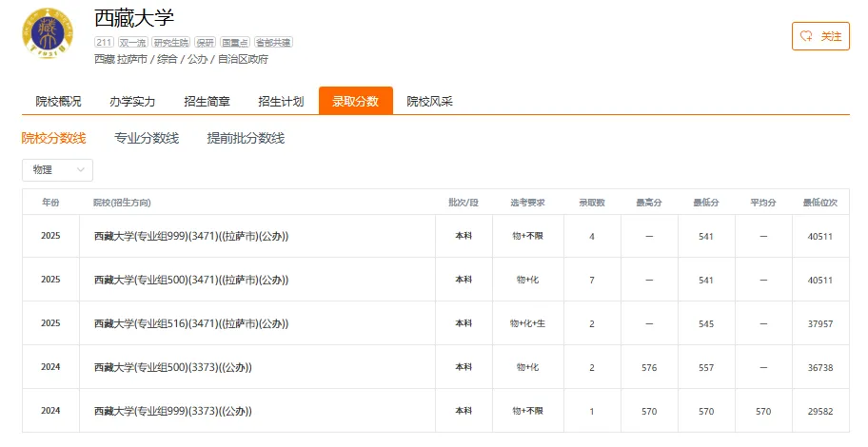This screenshot has width=868, height=447.
Task: Click the lowest score 557 cell
Action: (x=706, y=368)
